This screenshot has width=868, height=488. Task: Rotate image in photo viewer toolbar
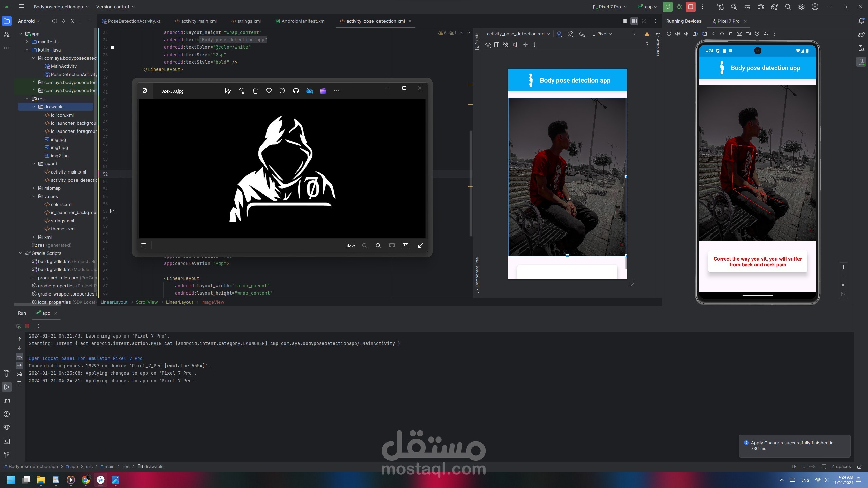(x=242, y=91)
